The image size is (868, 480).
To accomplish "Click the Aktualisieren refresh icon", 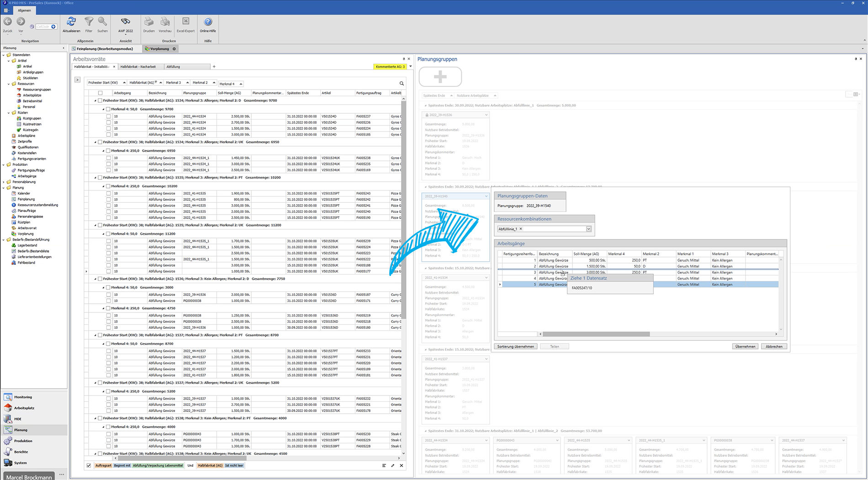I will 71,22.
